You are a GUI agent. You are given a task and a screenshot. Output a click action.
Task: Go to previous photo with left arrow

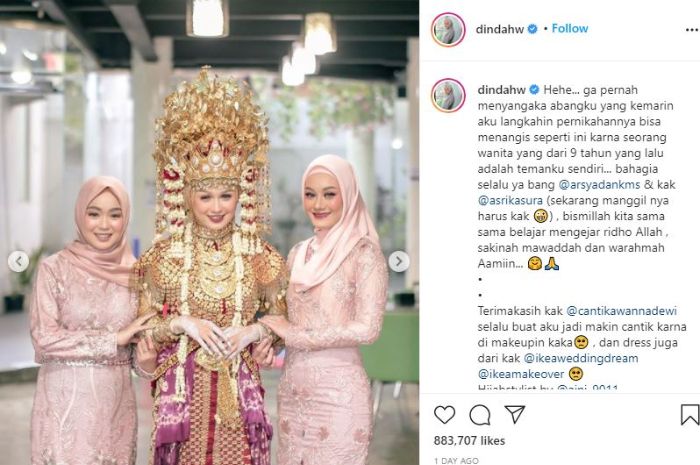click(x=19, y=262)
